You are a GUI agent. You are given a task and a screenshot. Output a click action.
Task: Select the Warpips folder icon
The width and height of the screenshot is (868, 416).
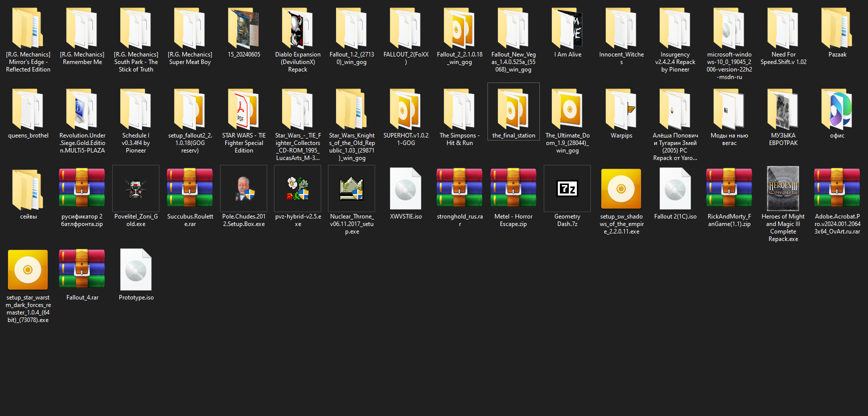621,109
